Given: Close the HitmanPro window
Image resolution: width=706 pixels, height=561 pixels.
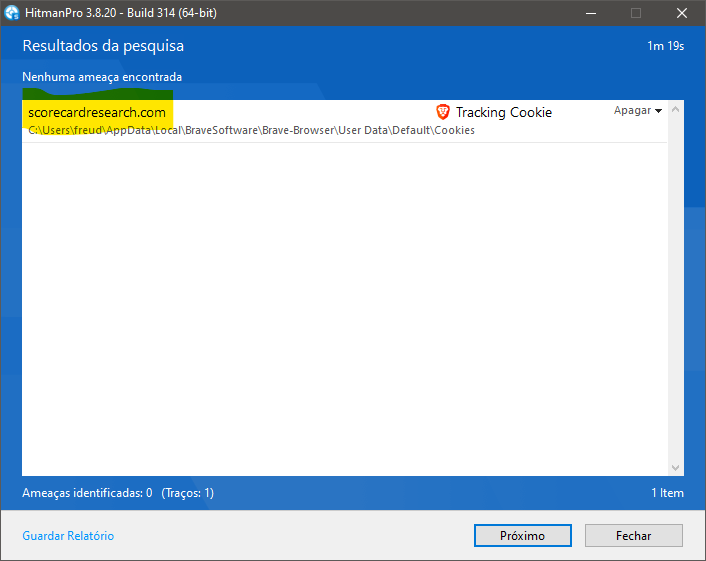Looking at the screenshot, I should coord(682,13).
